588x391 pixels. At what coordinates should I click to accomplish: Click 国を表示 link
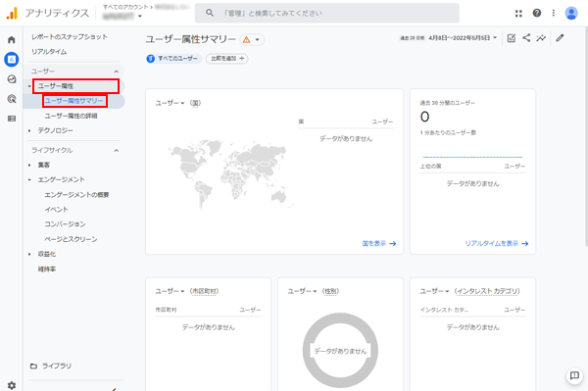(x=379, y=244)
